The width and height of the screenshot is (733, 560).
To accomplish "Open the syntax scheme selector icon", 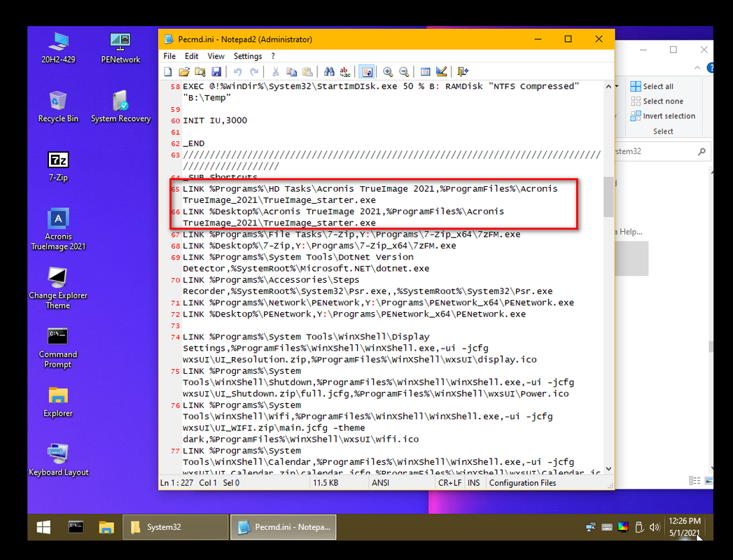I will pyautogui.click(x=426, y=71).
